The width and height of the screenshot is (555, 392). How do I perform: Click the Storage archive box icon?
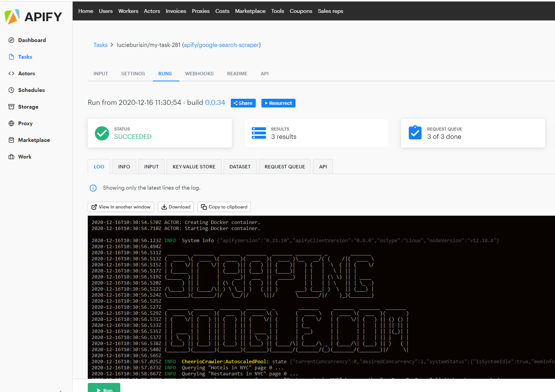11,107
